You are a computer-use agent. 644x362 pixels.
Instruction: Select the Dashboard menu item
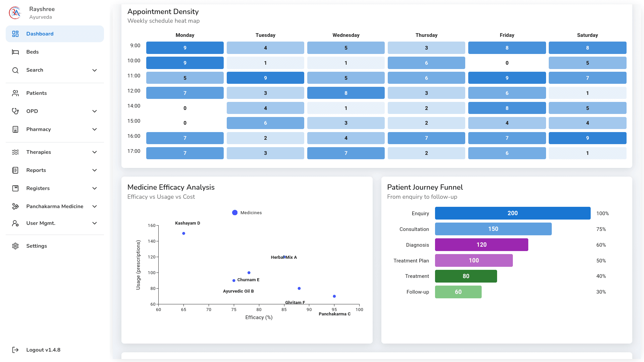[x=40, y=34]
